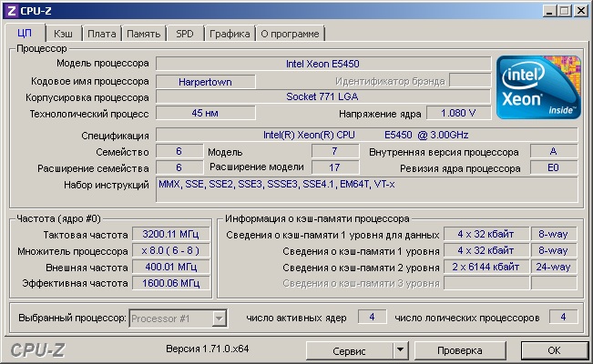The width and height of the screenshot is (593, 364).
Task: Click the Проверка button
Action: 460,350
